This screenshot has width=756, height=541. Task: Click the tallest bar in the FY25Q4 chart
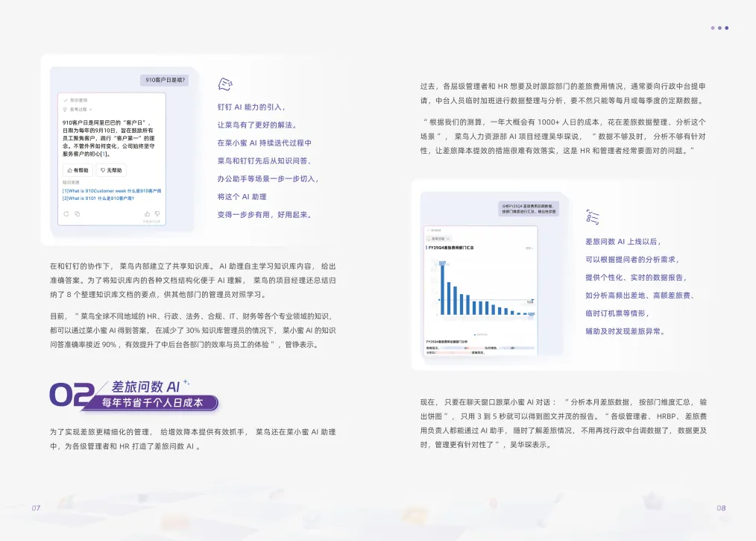point(443,291)
